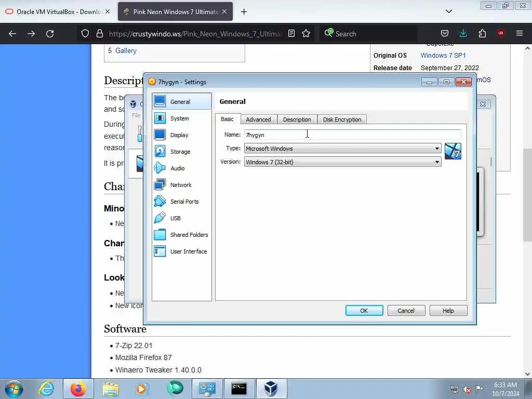This screenshot has width=532, height=399.
Task: Close the background VirtualBox Manager window
Action: [x=483, y=104]
